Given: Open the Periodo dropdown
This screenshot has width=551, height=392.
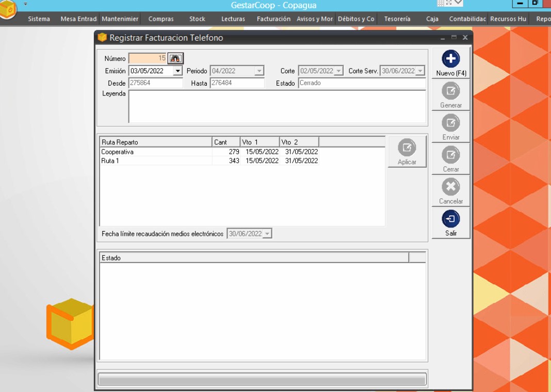Looking at the screenshot, I should tap(260, 71).
